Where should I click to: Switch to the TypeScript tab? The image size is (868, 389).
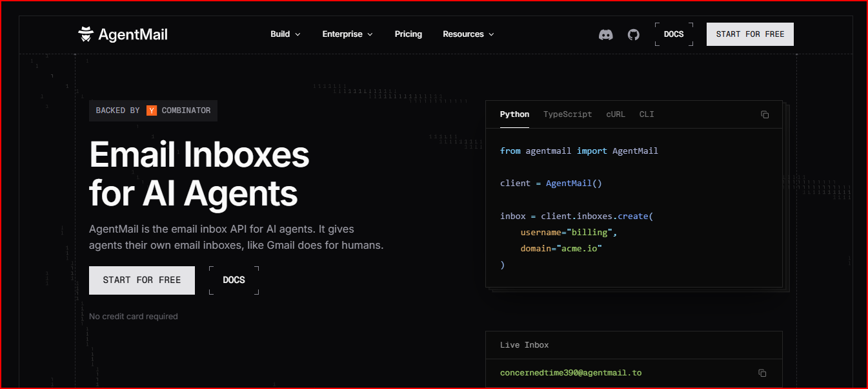[567, 114]
